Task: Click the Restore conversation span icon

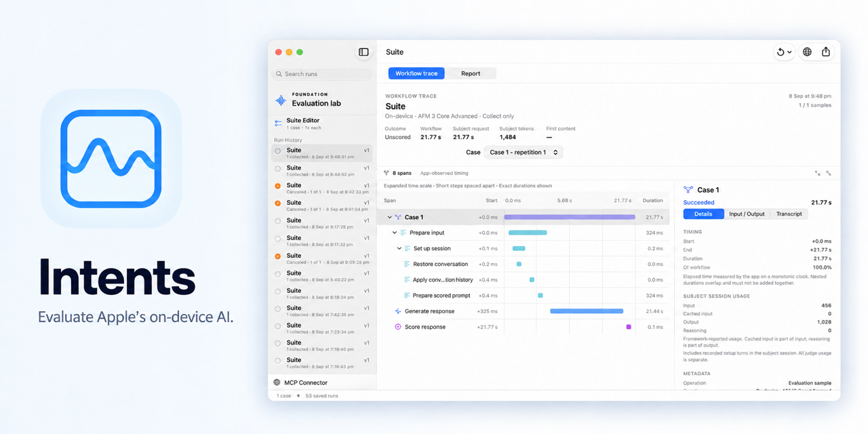Action: click(407, 264)
